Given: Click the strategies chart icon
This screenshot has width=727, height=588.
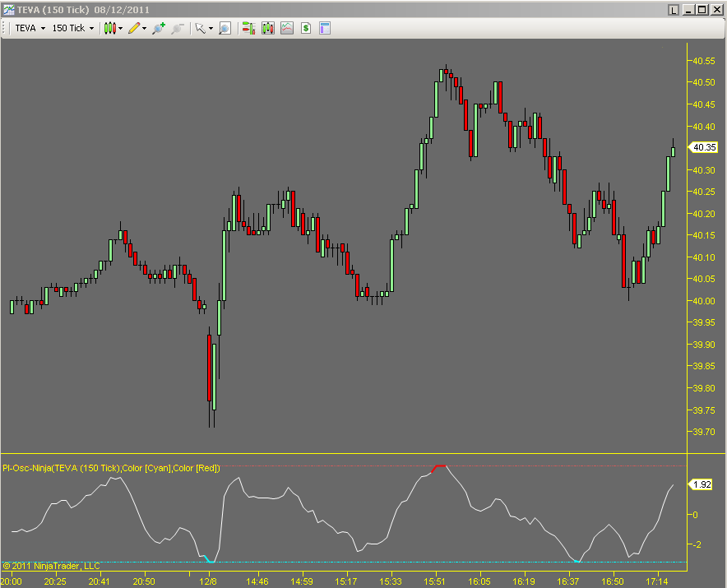Looking at the screenshot, I should coord(267,28).
